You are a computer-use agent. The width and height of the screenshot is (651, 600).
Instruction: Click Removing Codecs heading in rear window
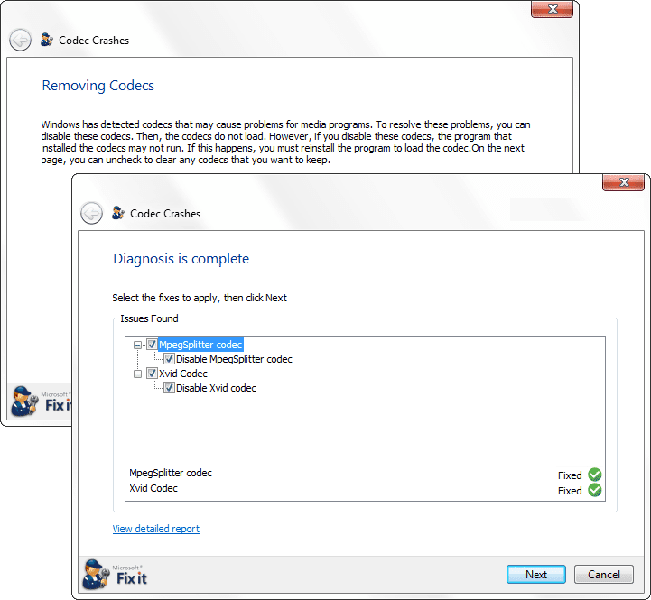[x=98, y=86]
